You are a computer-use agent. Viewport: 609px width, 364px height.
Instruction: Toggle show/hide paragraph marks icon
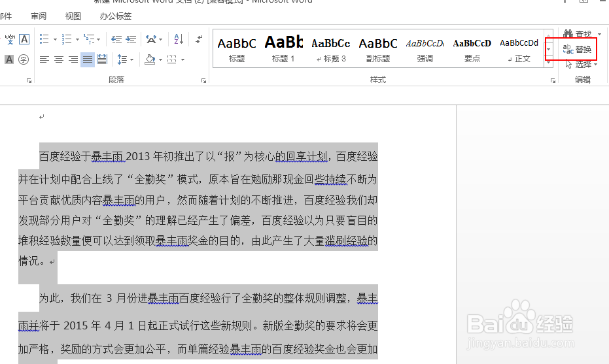199,39
